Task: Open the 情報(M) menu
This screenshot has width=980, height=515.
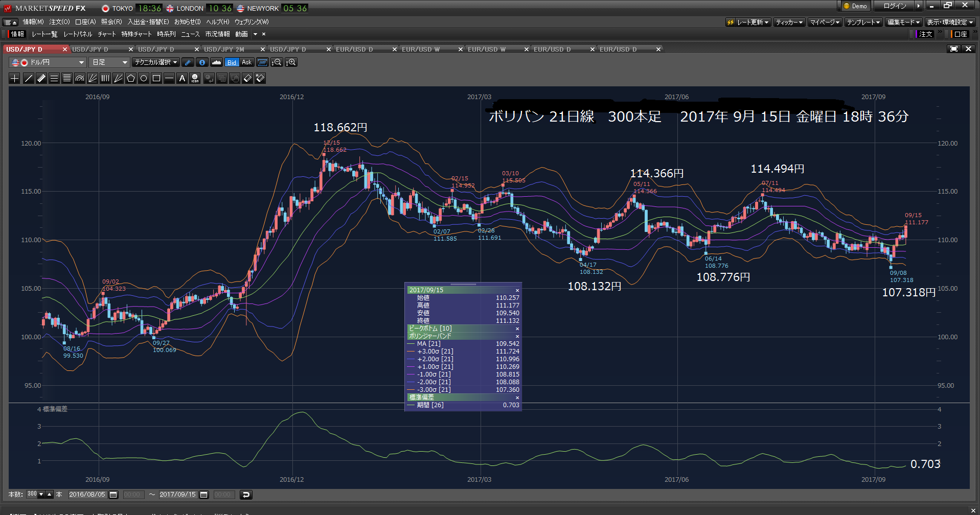Action: coord(34,22)
